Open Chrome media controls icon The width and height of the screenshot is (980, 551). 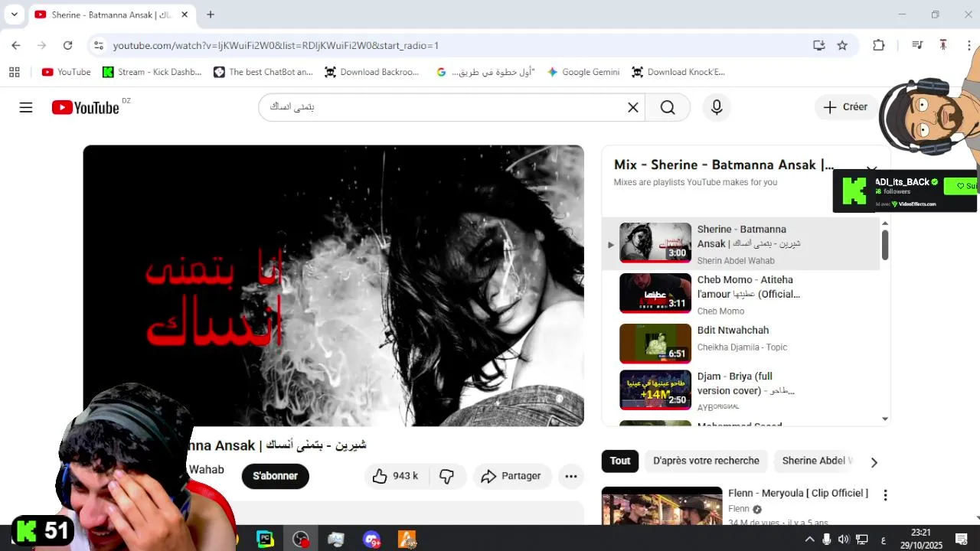coord(917,45)
